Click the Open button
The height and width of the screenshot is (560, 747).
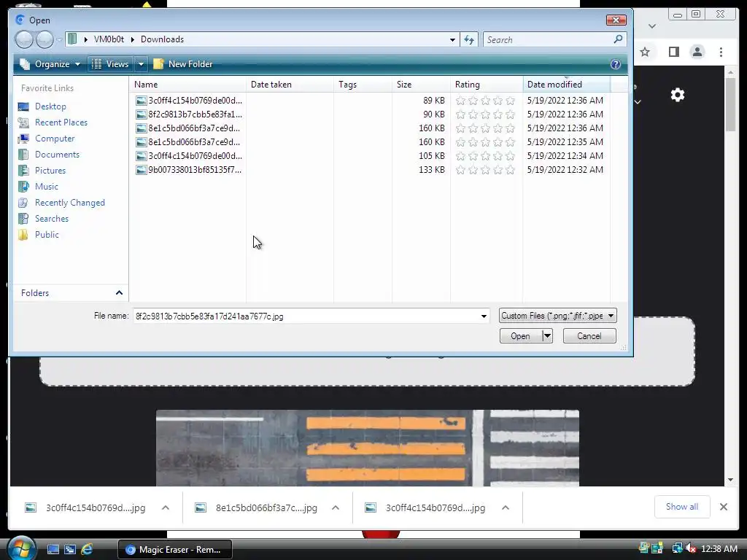(521, 335)
